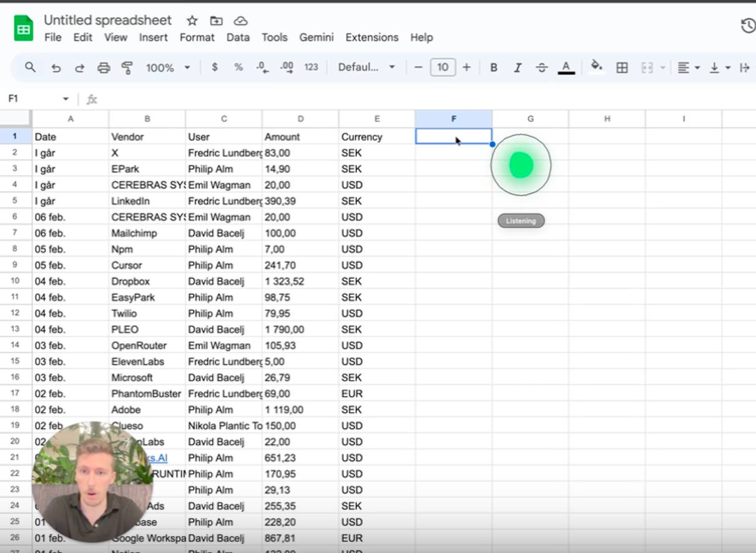
Task: Click the EUR cell in row 17
Action: (x=377, y=394)
